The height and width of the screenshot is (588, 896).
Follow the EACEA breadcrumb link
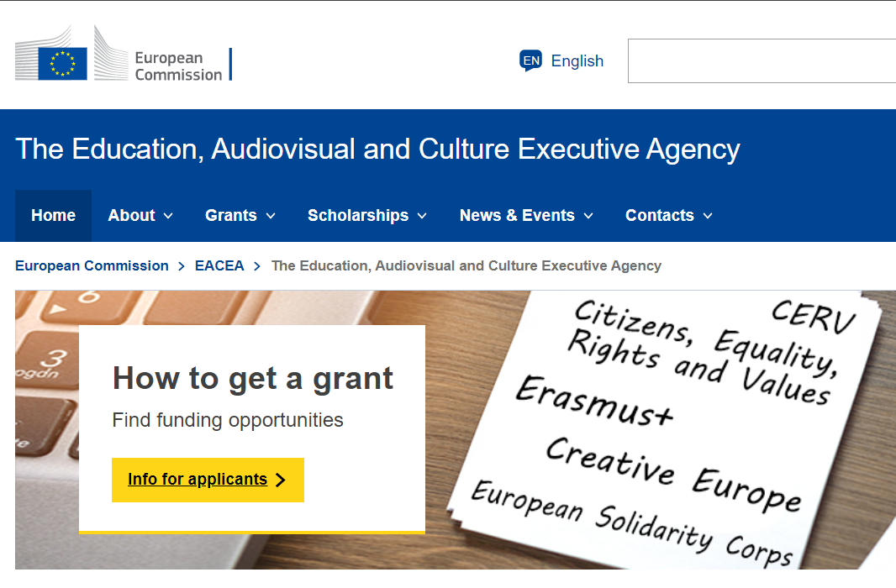tap(219, 266)
